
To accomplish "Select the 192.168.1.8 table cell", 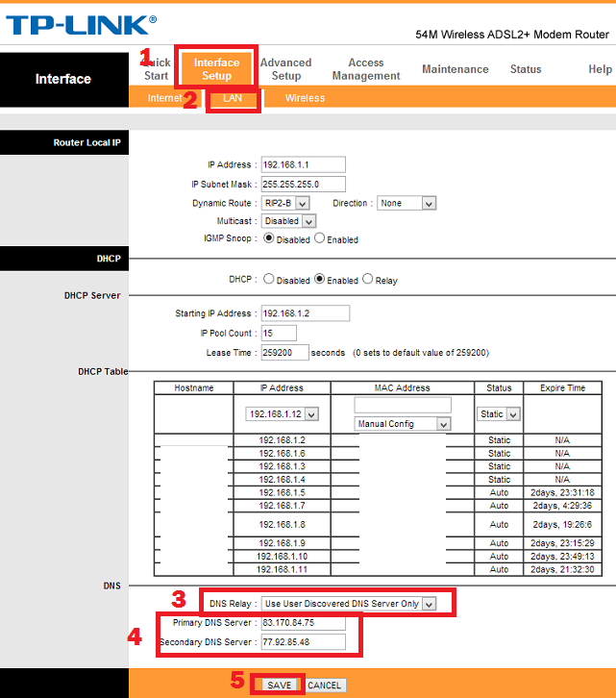I will 283,525.
